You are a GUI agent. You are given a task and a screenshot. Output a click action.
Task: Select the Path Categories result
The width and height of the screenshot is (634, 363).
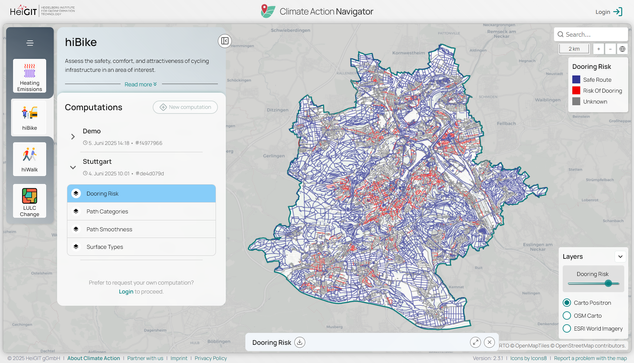(x=141, y=211)
